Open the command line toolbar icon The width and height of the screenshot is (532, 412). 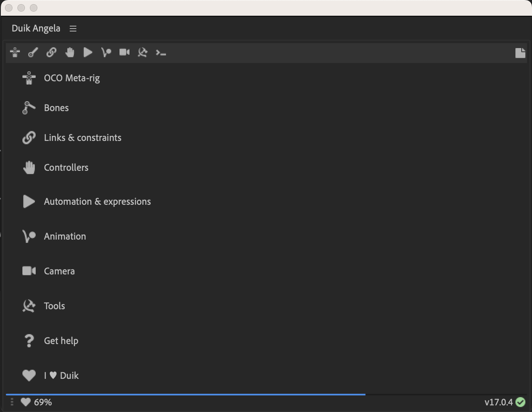(161, 52)
